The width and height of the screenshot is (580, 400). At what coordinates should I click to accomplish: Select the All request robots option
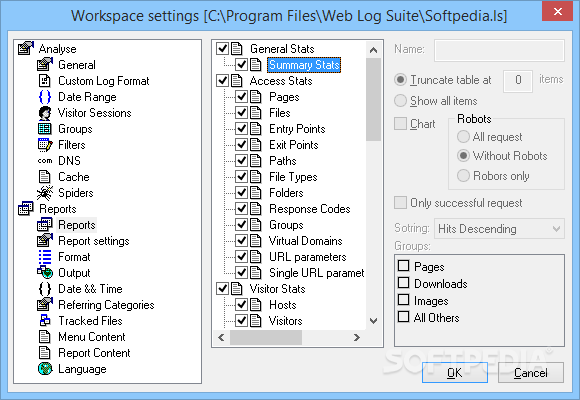(x=463, y=137)
